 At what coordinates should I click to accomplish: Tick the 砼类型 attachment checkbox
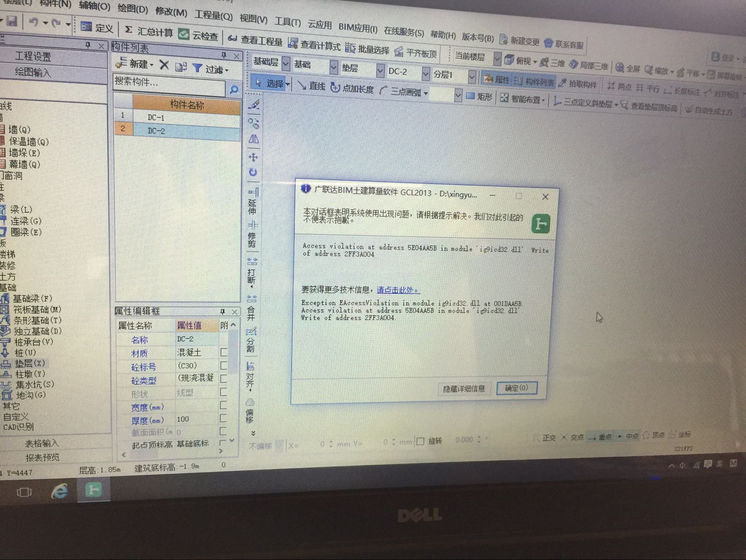(x=224, y=379)
